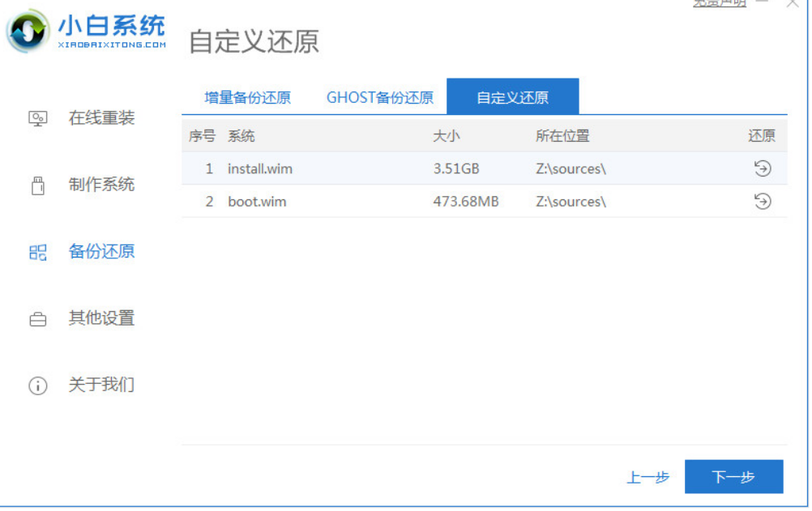Click the info icon beside 关于我们
Screen dimensions: 812x511
click(38, 385)
